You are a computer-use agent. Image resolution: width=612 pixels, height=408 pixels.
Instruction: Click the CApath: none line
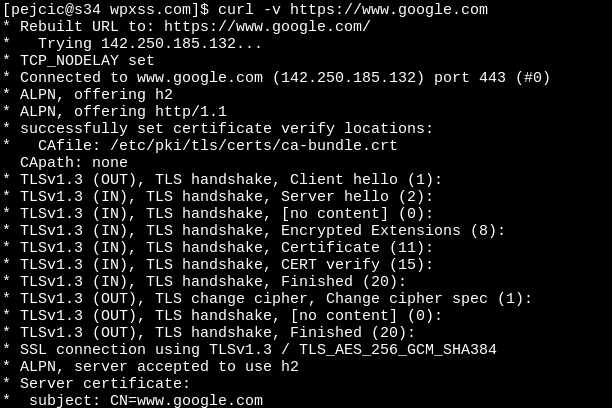[x=74, y=162]
